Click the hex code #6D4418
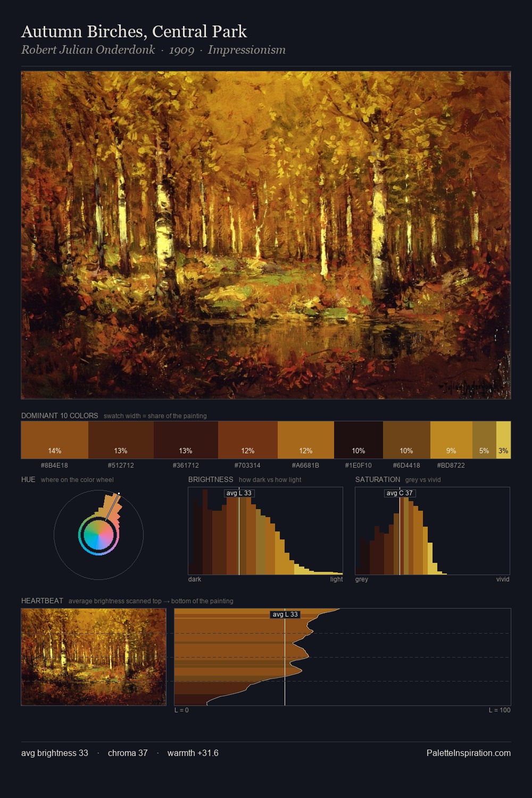 pos(406,465)
